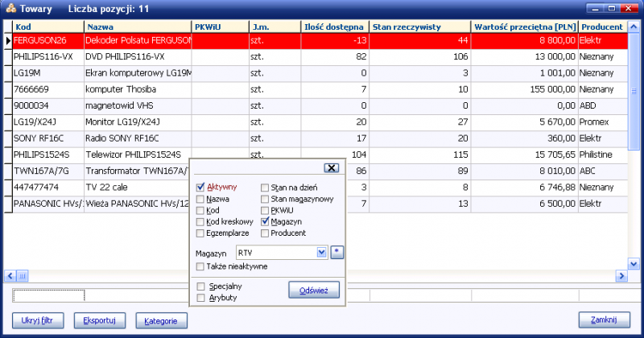Enable Stan na dzień checkbox
Viewport: 644px width, 338px height.
click(265, 188)
